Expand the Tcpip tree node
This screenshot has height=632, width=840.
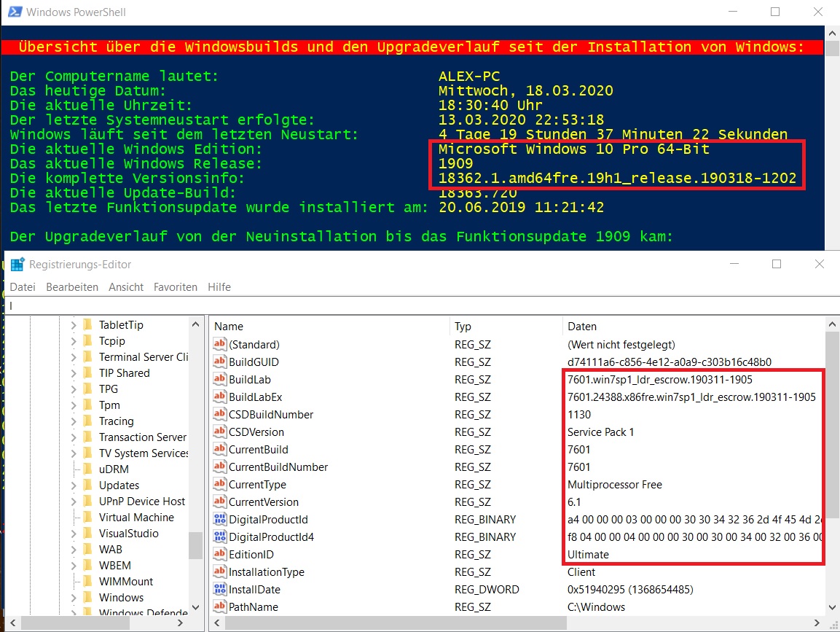74,341
